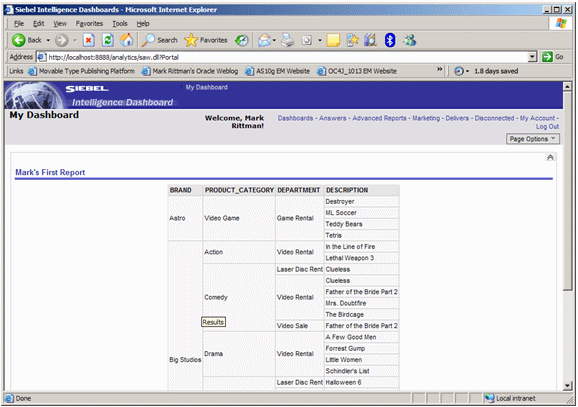This screenshot has height=407, width=578.
Task: Go to the Home page icon
Action: (126, 40)
